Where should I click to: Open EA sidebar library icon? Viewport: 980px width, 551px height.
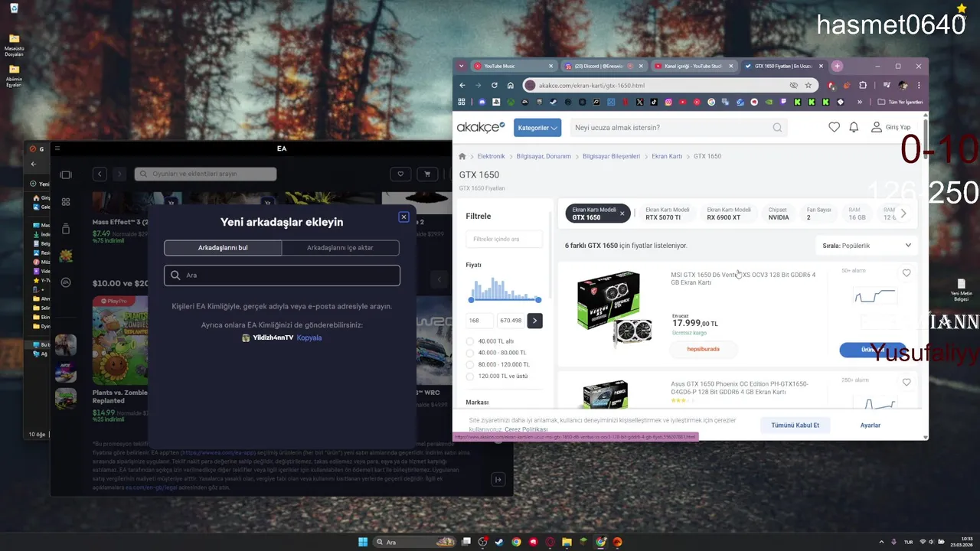66,229
